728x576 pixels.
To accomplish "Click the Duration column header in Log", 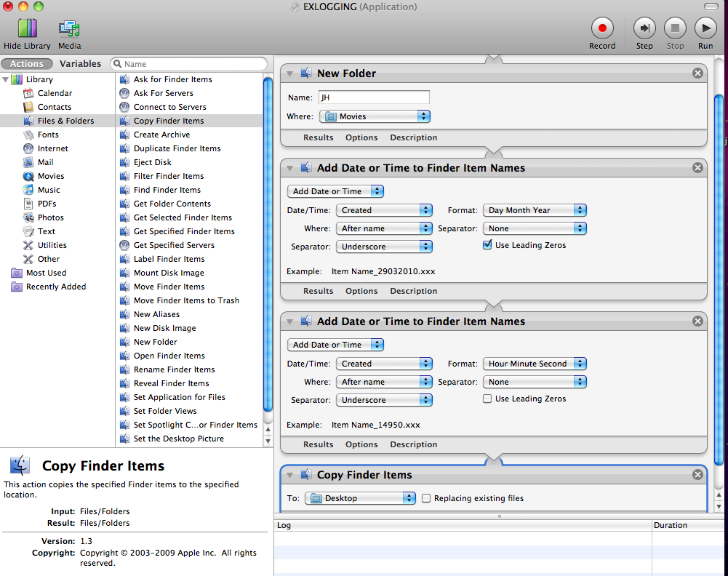I will tap(689, 525).
